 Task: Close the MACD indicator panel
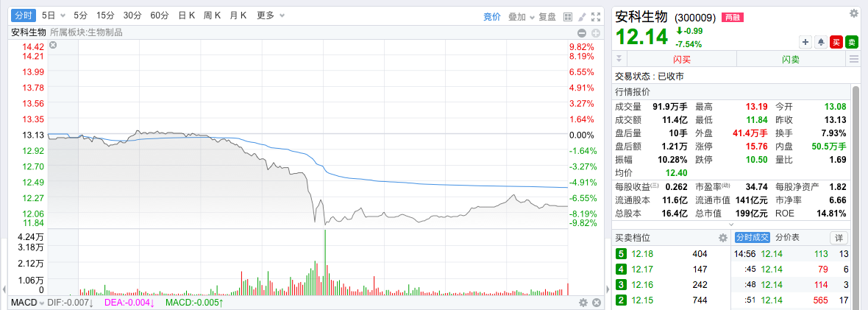click(x=596, y=303)
